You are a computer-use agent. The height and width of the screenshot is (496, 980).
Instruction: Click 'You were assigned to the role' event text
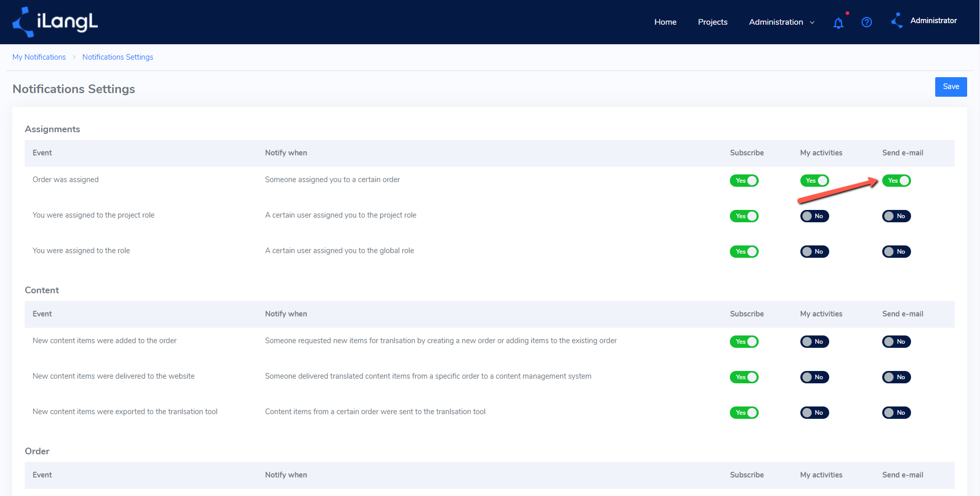pos(81,251)
